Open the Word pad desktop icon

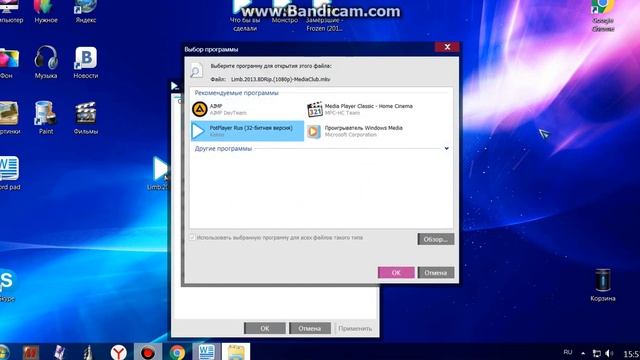[9, 173]
